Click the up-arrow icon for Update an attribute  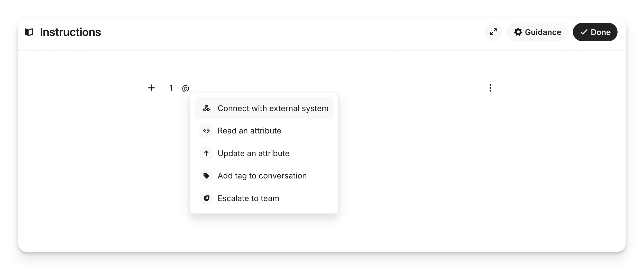(x=206, y=153)
